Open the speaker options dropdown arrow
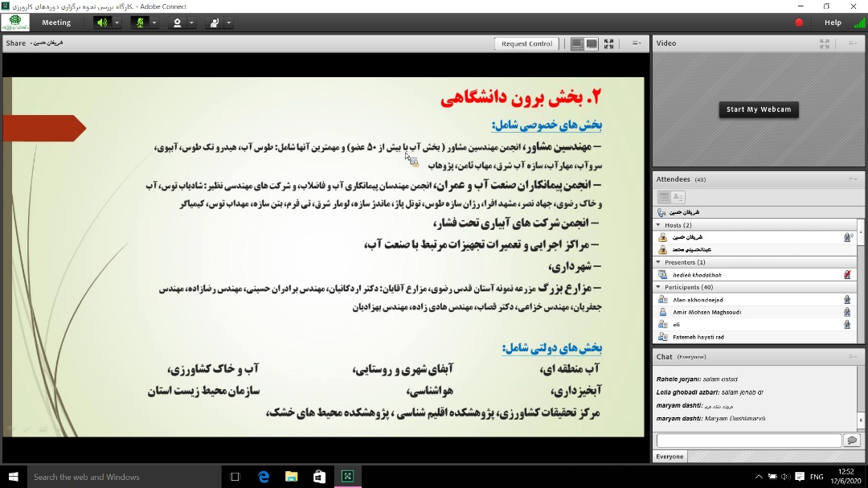The width and height of the screenshot is (868, 488). 117,23
